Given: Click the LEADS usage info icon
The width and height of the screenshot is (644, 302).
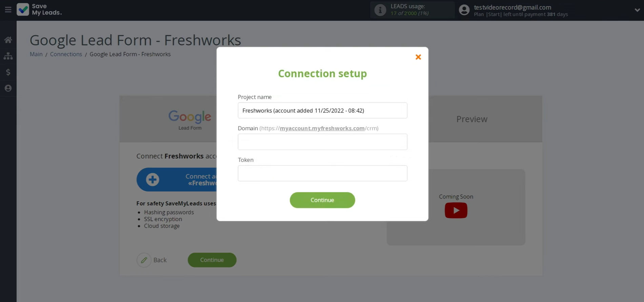Looking at the screenshot, I should (x=380, y=10).
